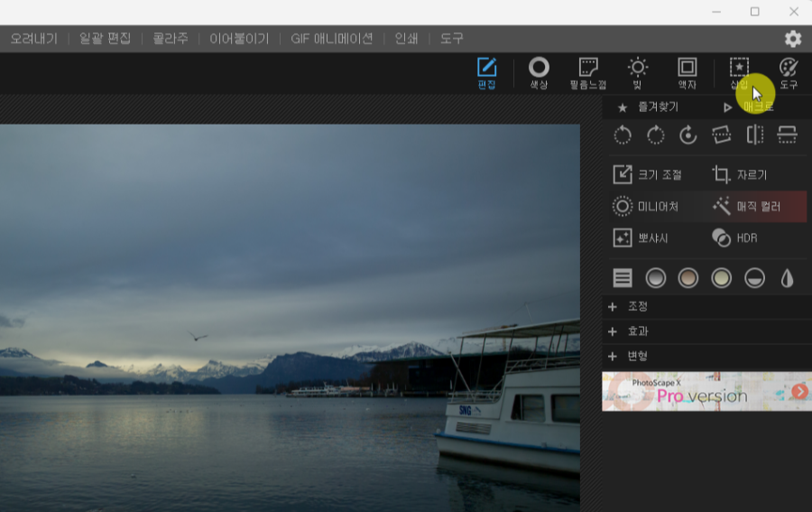Viewport: 812px width, 512px height.
Task: Switch to the 편집 editor tab
Action: [487, 73]
